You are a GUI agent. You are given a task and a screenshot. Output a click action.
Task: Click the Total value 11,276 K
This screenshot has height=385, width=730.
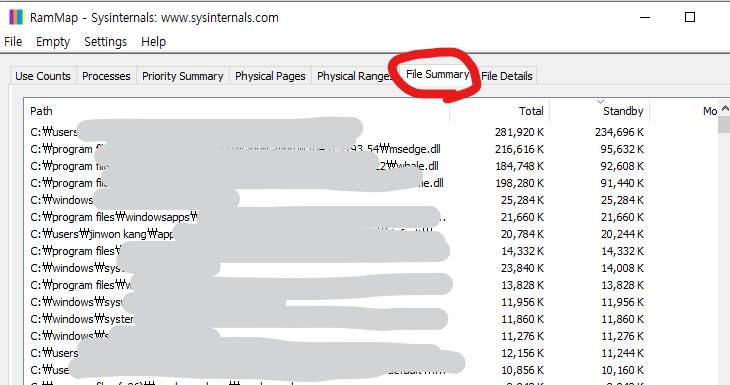522,336
